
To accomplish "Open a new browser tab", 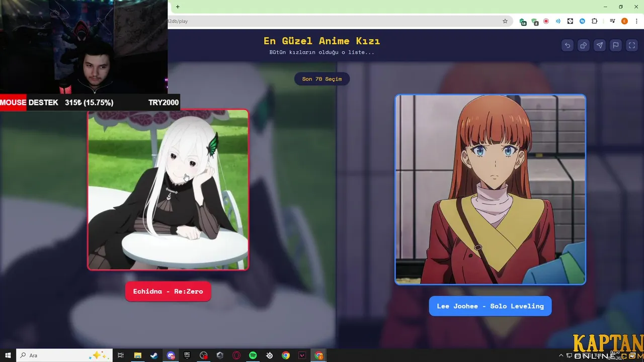I will 178,7.
